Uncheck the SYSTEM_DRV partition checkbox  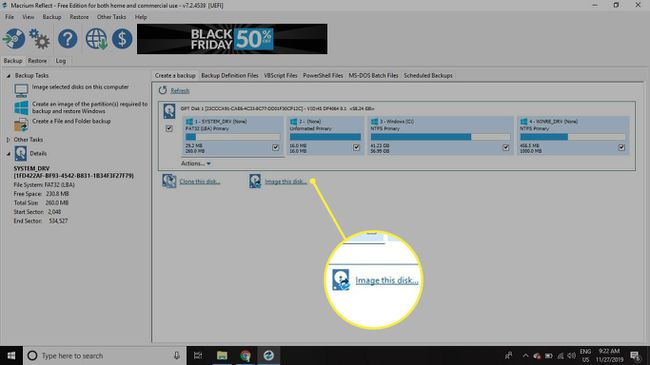tap(276, 147)
